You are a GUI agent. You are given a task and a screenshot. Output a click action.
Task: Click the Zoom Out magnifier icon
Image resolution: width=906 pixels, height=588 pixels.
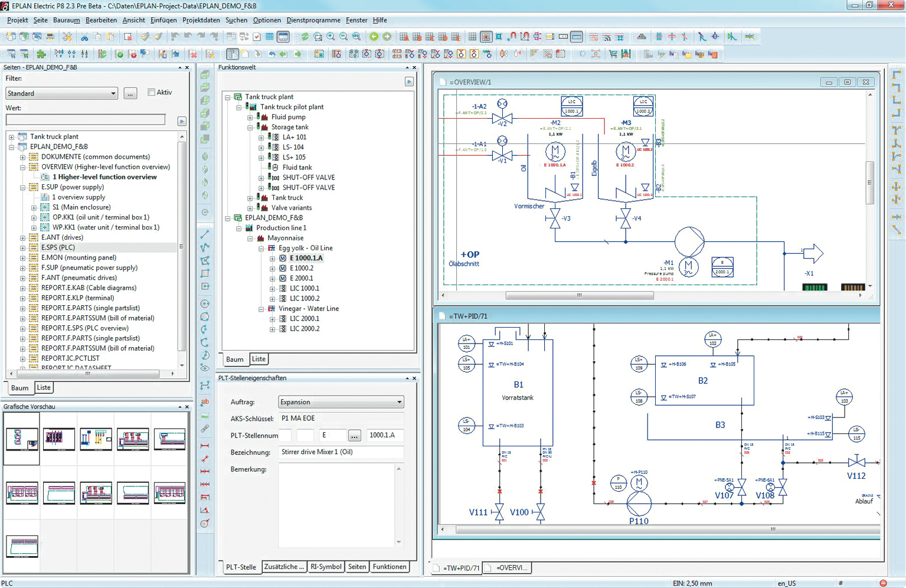tap(344, 37)
